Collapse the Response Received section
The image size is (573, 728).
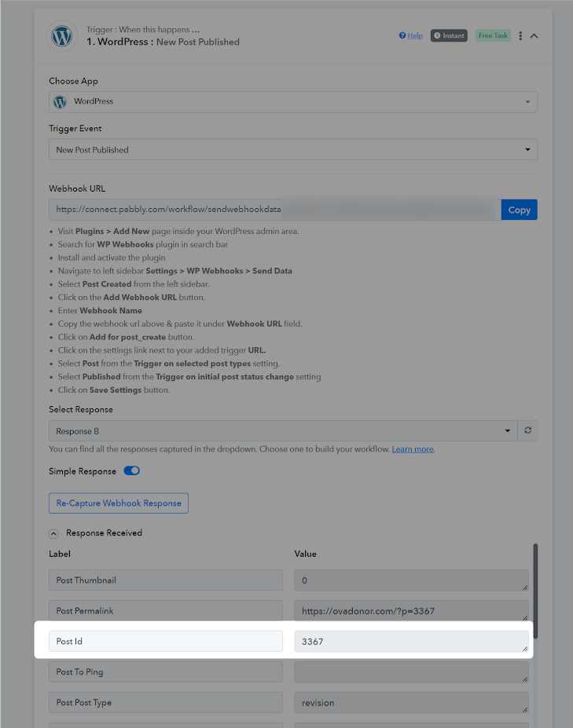[x=53, y=533]
